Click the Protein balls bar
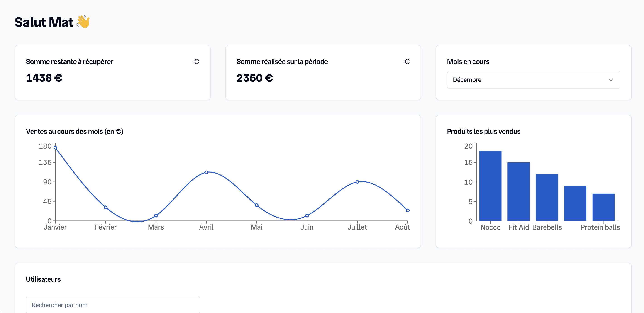644x313 pixels. click(x=603, y=208)
